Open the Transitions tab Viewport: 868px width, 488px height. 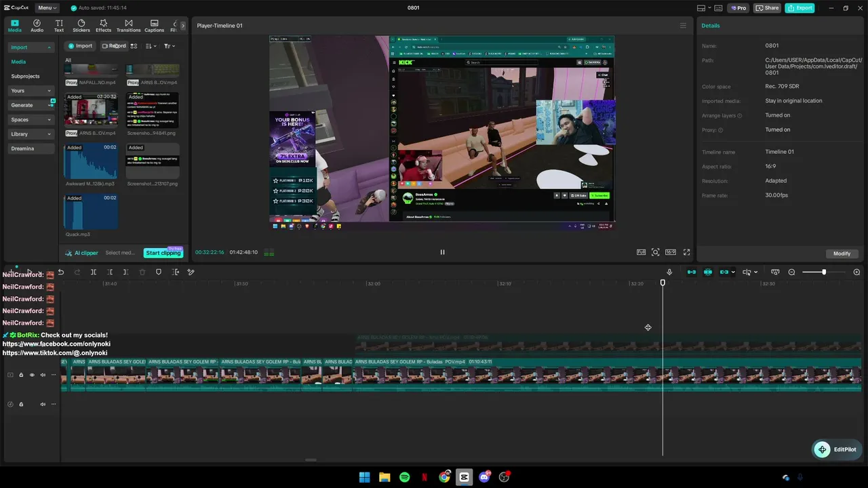point(128,26)
